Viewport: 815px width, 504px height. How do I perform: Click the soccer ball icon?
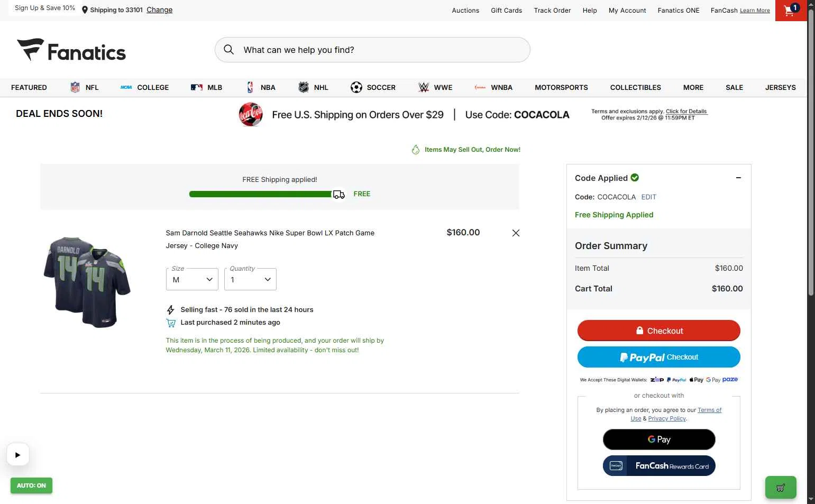pos(356,87)
